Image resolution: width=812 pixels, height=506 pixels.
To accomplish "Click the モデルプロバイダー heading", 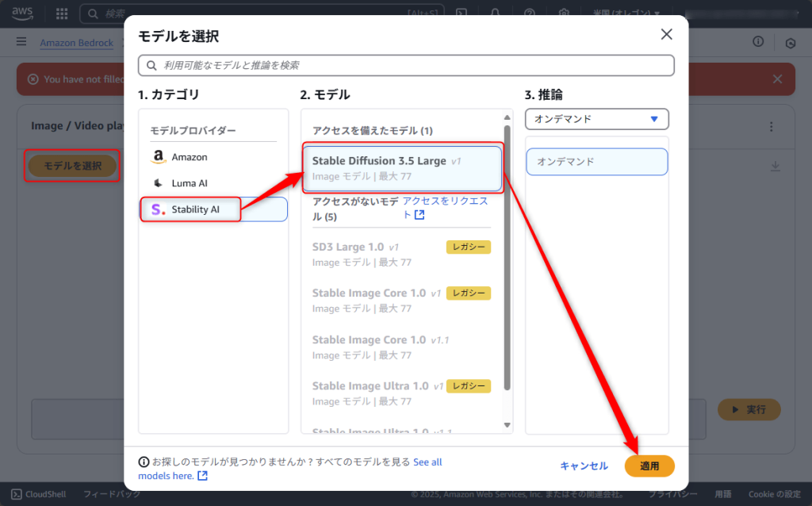I will [x=193, y=131].
